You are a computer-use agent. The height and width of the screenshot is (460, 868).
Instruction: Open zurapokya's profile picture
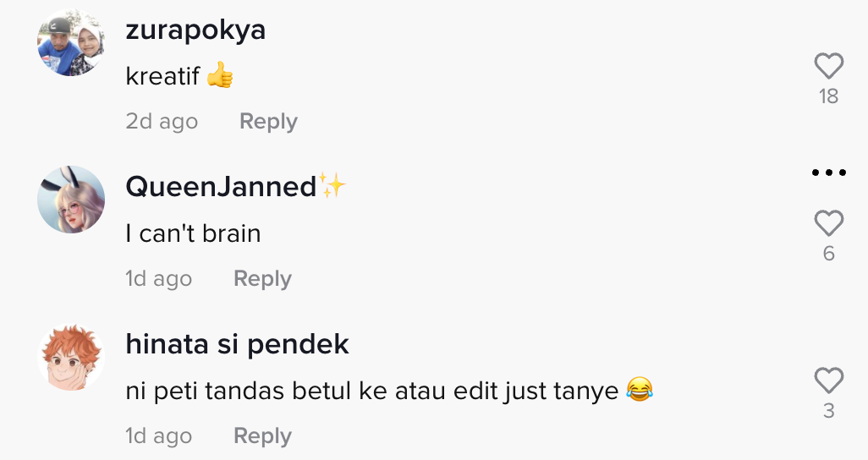(71, 42)
